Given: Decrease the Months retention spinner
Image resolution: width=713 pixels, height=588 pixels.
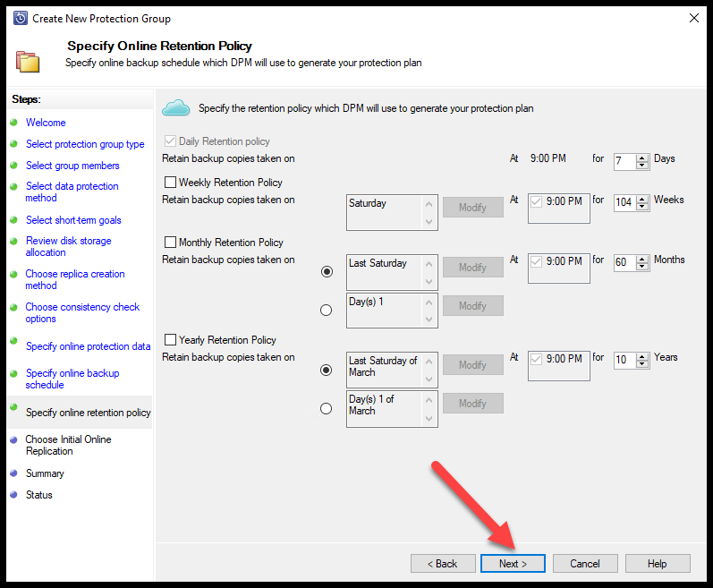Looking at the screenshot, I should 642,266.
